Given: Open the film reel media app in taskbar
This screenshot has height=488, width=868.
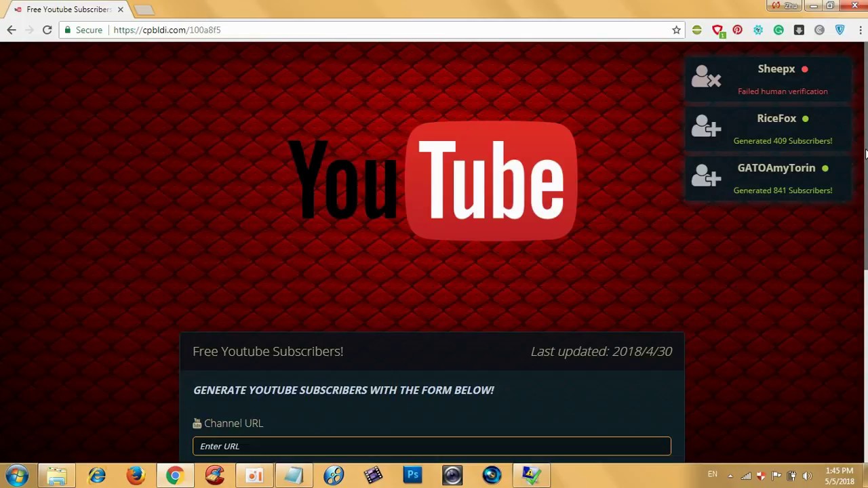Looking at the screenshot, I should point(334,475).
